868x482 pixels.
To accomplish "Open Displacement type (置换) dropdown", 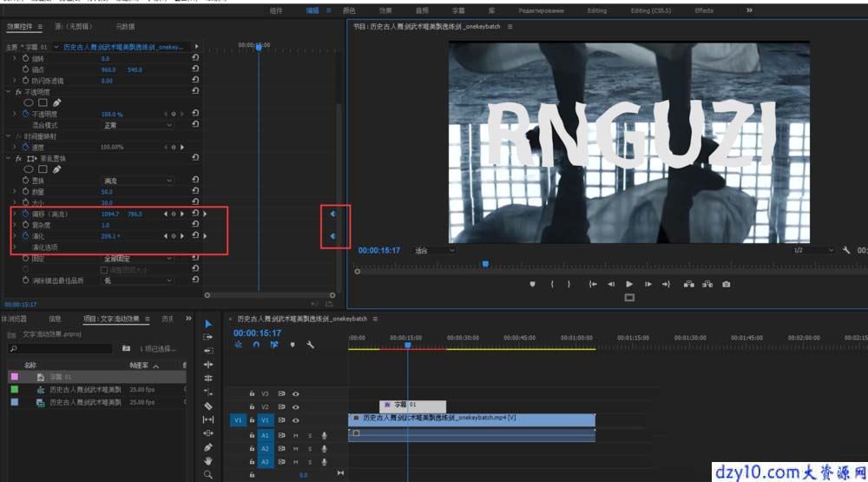I will pyautogui.click(x=137, y=181).
